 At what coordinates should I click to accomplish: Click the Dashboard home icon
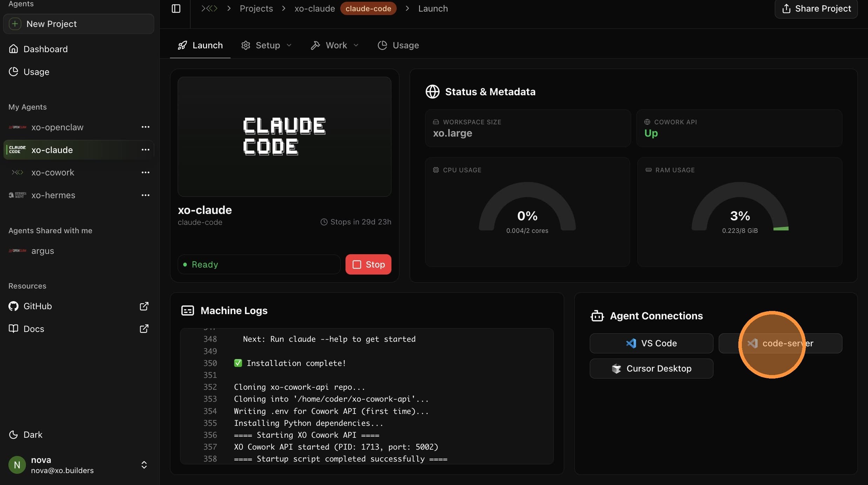[x=13, y=49]
